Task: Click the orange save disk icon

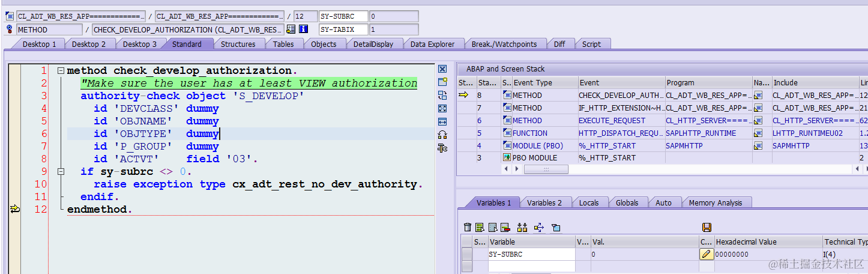Action: 707,227
